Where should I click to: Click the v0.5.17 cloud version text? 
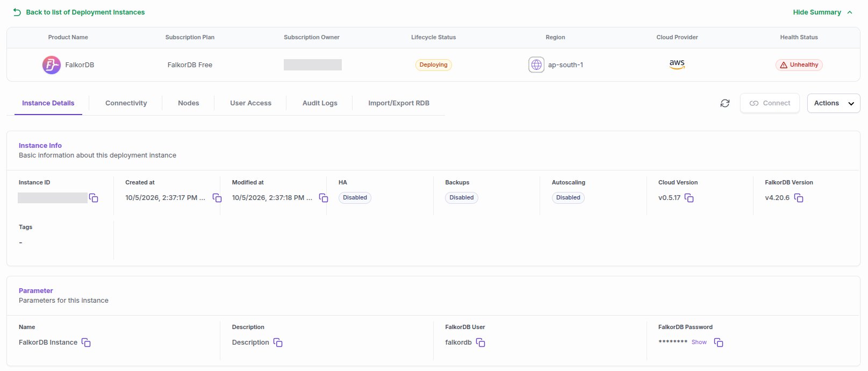(669, 198)
